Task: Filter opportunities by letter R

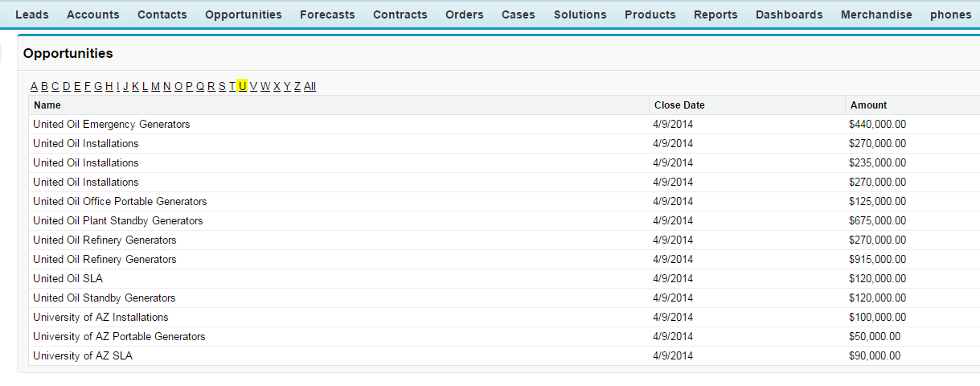Action: pyautogui.click(x=211, y=86)
